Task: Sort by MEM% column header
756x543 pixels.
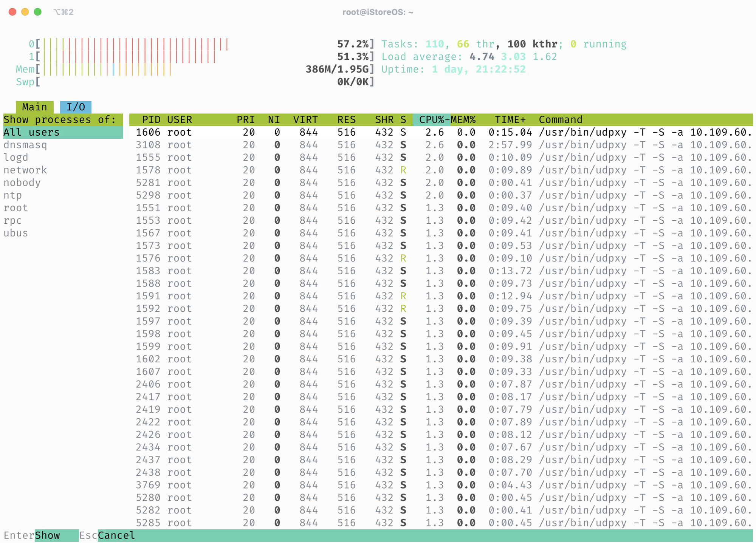Action: pos(463,120)
